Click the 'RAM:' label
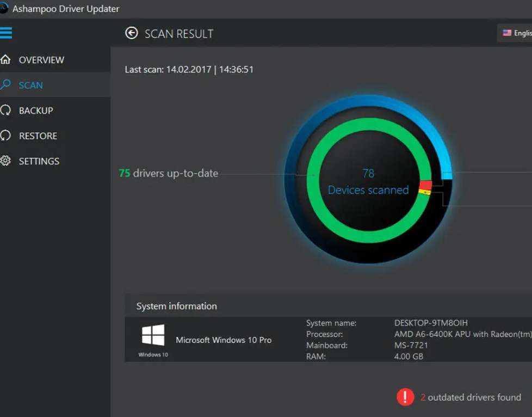 [316, 357]
